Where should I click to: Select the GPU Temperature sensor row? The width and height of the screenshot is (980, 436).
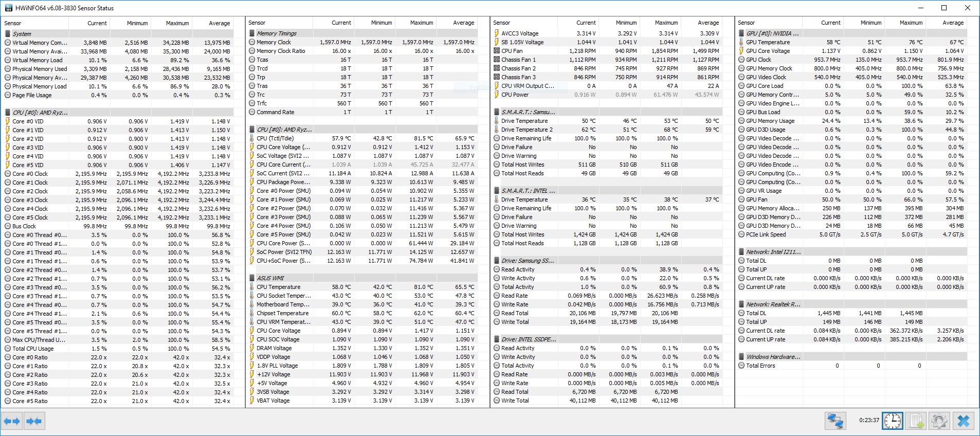pyautogui.click(x=768, y=42)
